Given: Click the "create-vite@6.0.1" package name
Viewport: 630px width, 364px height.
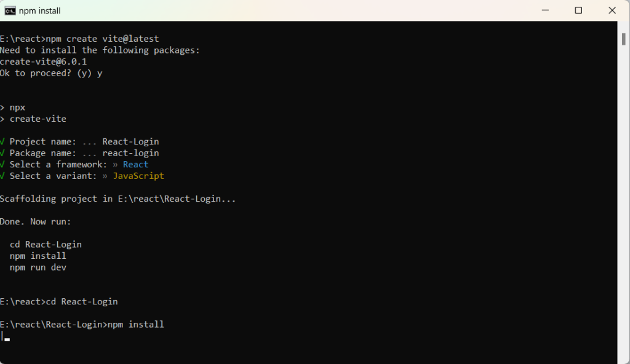Looking at the screenshot, I should click(43, 61).
